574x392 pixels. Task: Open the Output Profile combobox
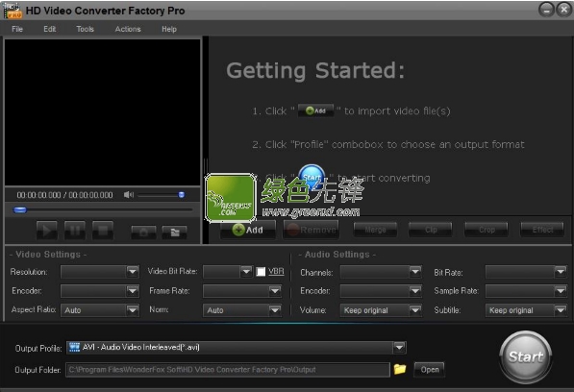click(x=237, y=348)
